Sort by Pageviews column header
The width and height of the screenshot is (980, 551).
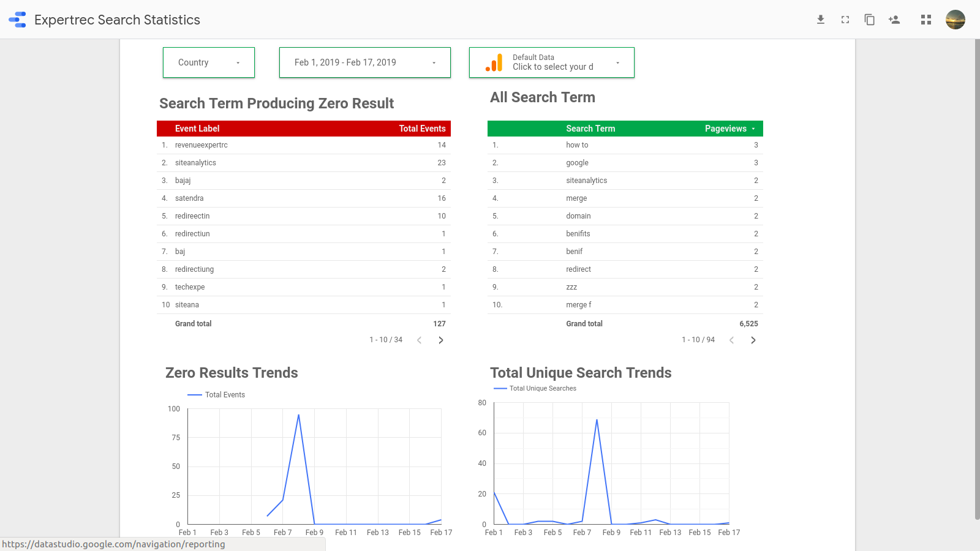coord(726,129)
